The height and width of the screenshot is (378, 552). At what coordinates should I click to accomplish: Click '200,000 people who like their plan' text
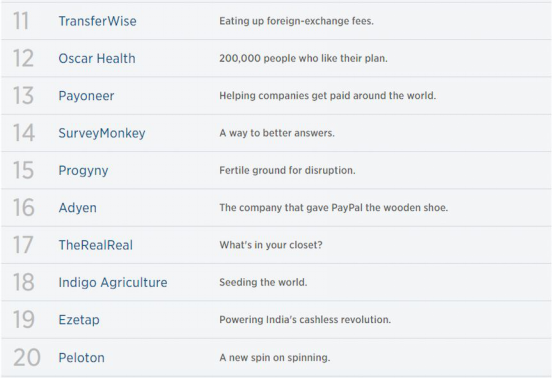[303, 58]
